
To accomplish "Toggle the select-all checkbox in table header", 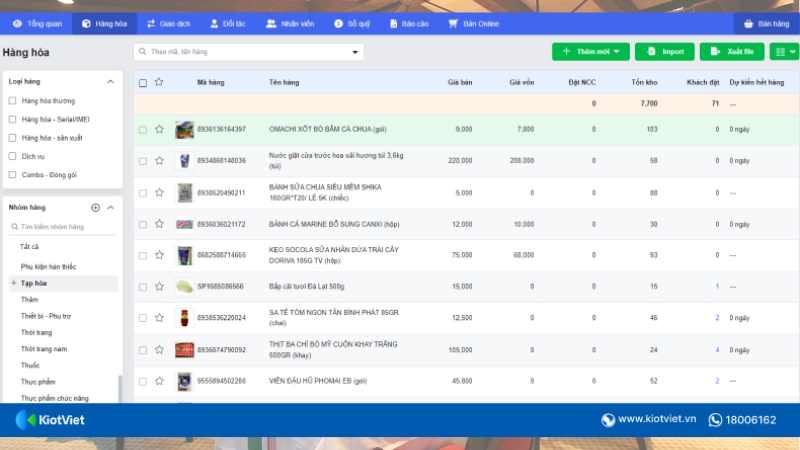I will (143, 82).
